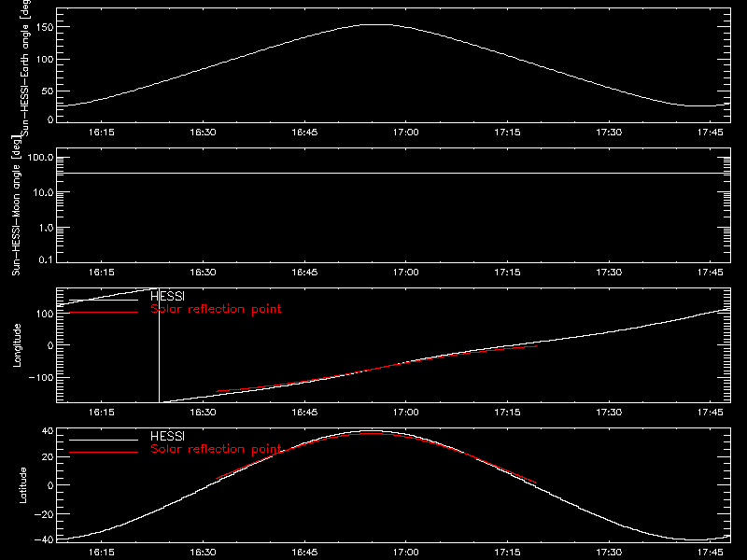Screen dimensions: 747x560
Task: Click 17:00 under the Longitude plot
Action: click(406, 412)
